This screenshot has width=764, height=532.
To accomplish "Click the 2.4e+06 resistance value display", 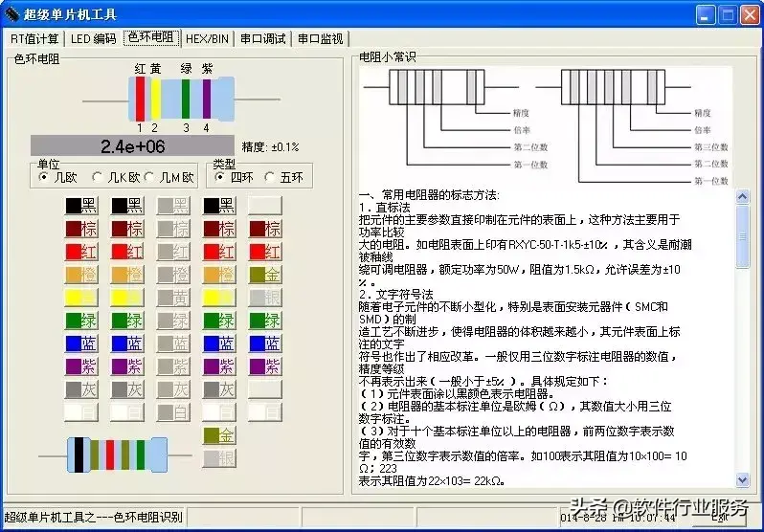I will (132, 146).
